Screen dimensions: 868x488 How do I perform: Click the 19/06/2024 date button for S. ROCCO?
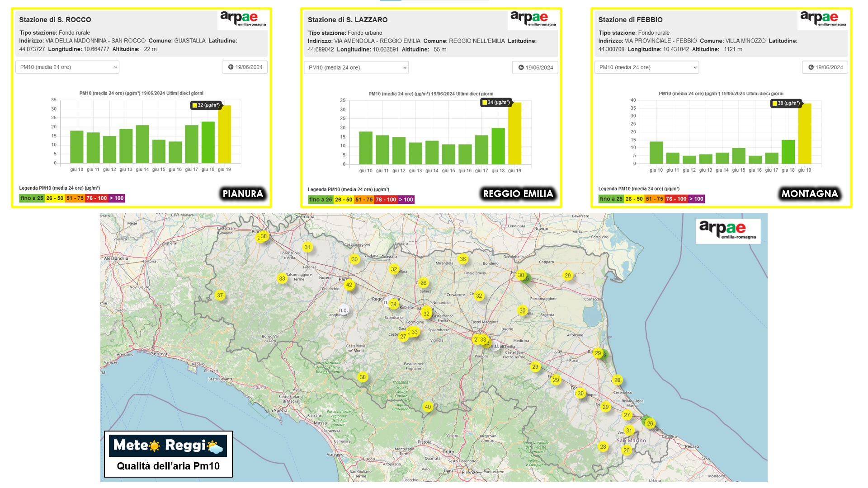(x=245, y=67)
